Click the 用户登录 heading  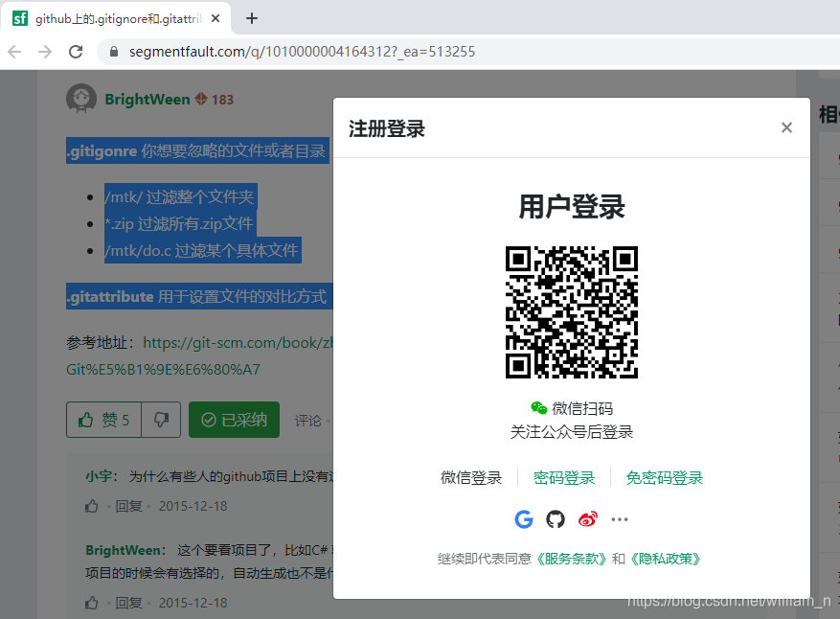click(572, 207)
